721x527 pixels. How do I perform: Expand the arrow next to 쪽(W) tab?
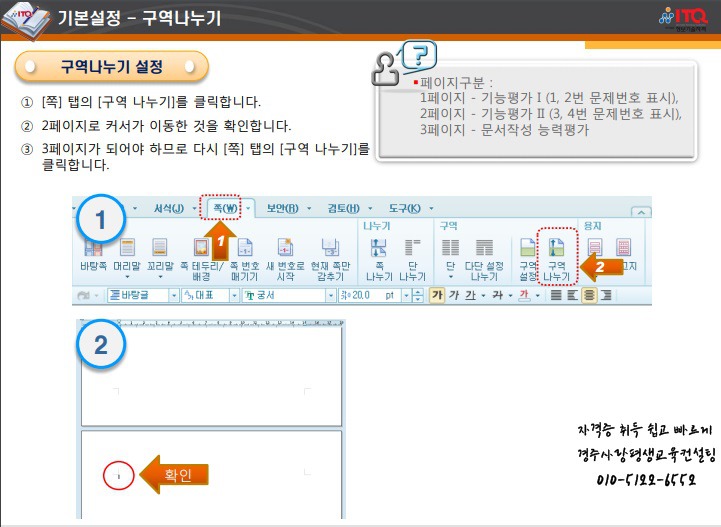(248, 208)
